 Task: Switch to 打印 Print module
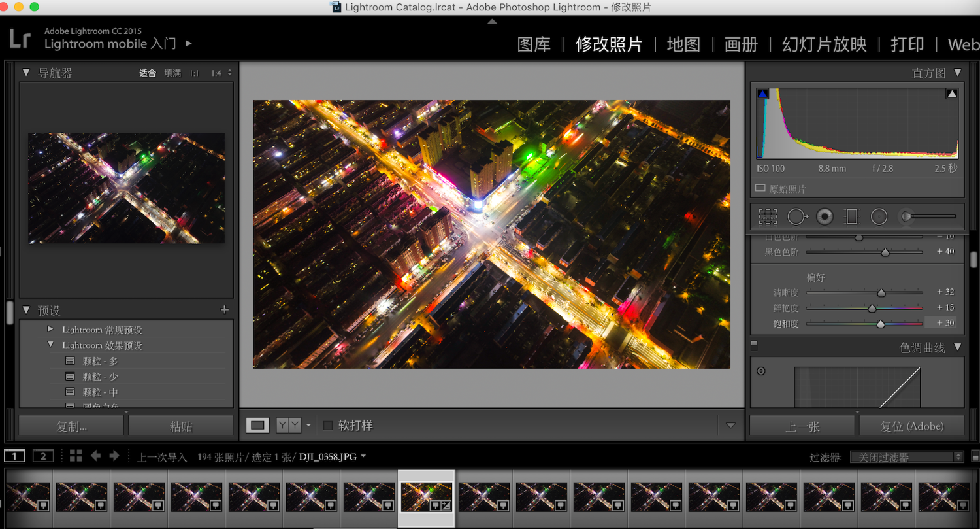click(907, 44)
